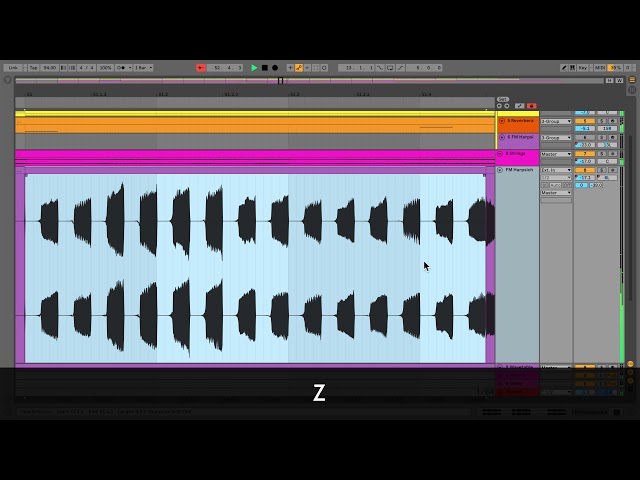
Task: Enable MIDI Arrangement Overdub plus icon
Action: 290,68
